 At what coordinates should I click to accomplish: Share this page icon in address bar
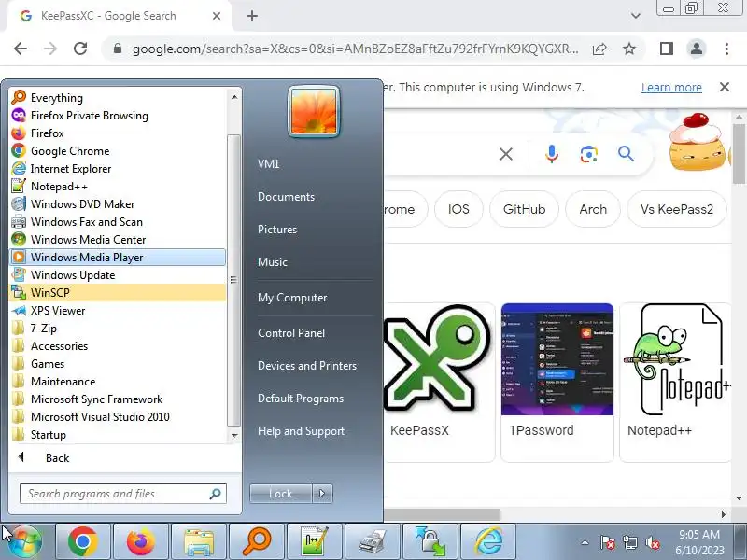(599, 49)
